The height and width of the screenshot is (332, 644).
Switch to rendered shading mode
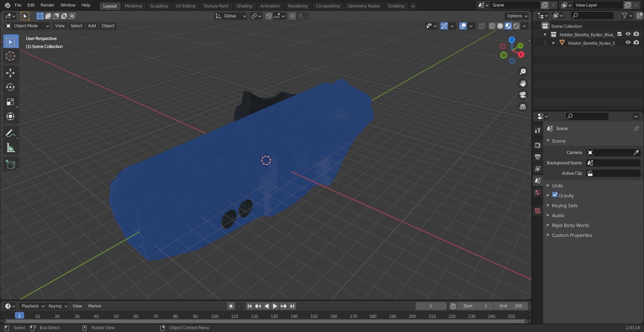tap(516, 26)
